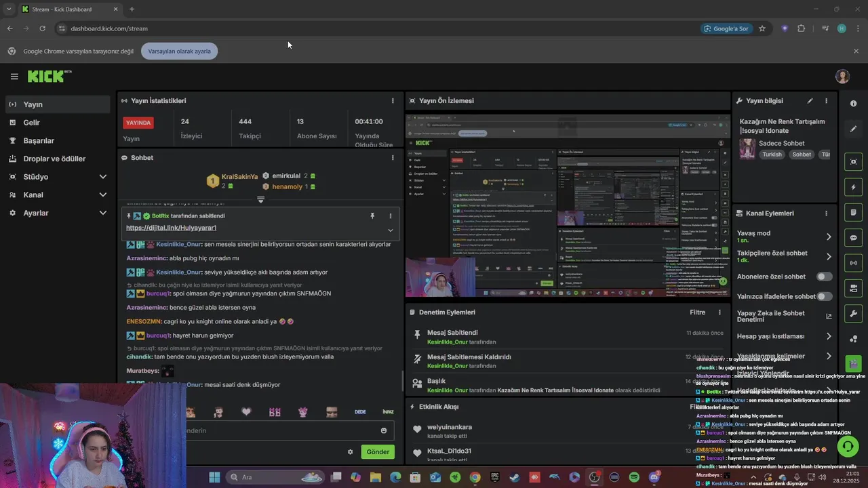Open Denetim Eylemleri three-dot menu
The height and width of the screenshot is (488, 868).
[x=719, y=312]
